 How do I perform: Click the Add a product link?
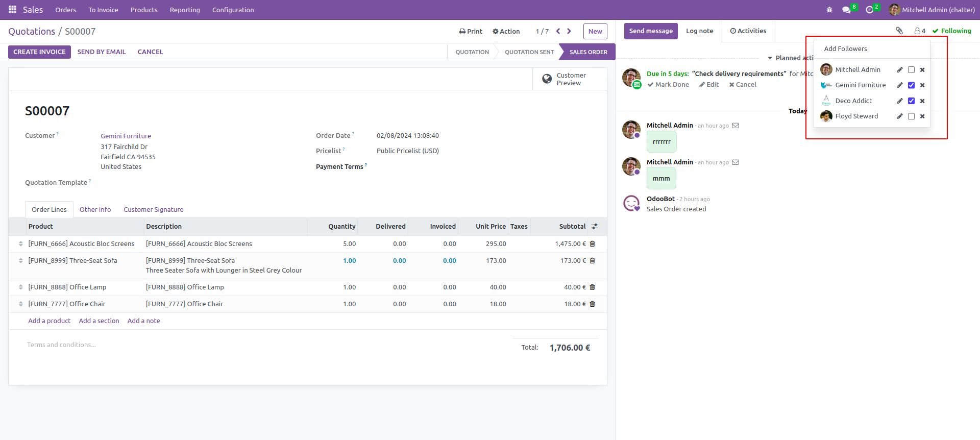pyautogui.click(x=50, y=321)
